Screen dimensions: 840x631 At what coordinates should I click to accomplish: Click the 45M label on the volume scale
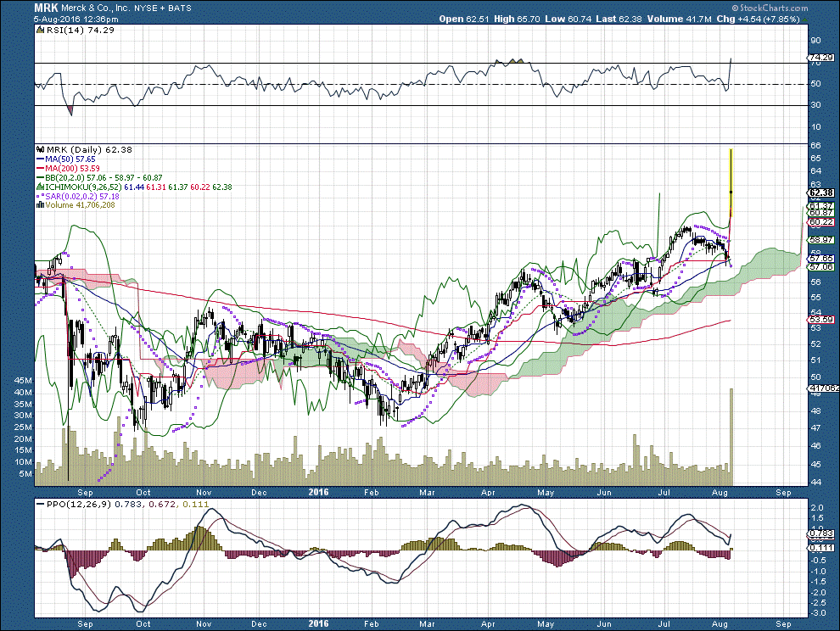pyautogui.click(x=24, y=380)
